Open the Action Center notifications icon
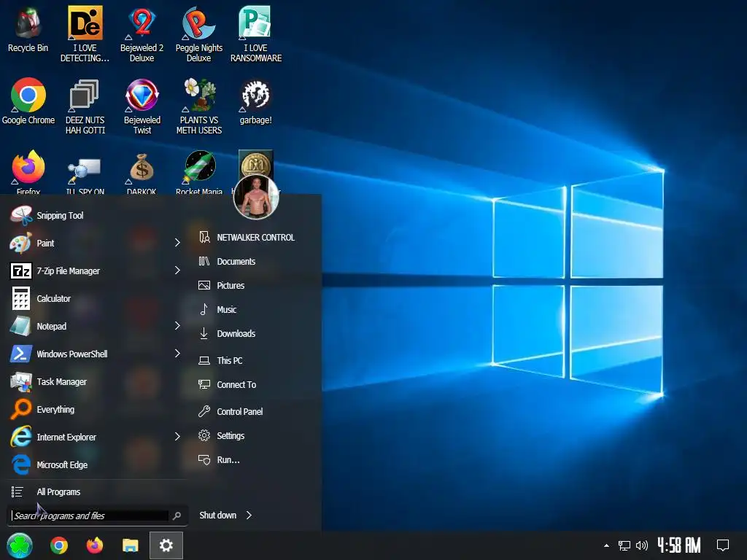The height and width of the screenshot is (560, 747). [723, 545]
